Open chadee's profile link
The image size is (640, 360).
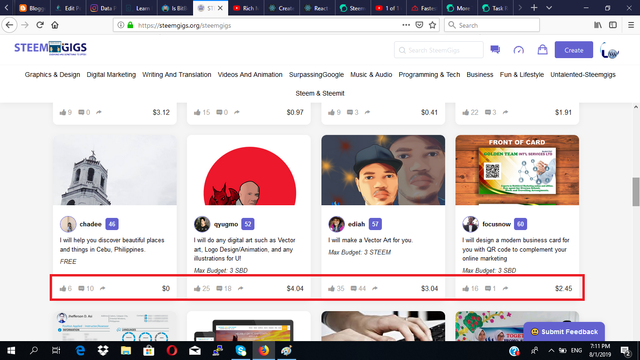(90, 224)
